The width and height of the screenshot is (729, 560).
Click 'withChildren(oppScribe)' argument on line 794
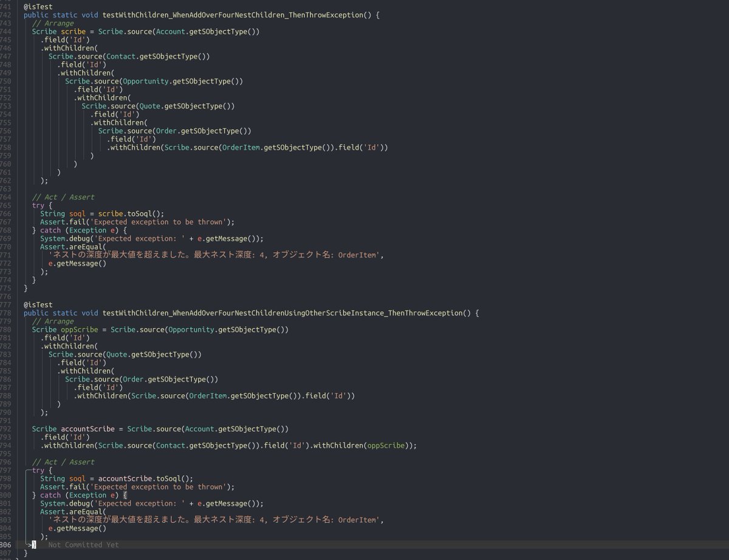tap(363, 445)
